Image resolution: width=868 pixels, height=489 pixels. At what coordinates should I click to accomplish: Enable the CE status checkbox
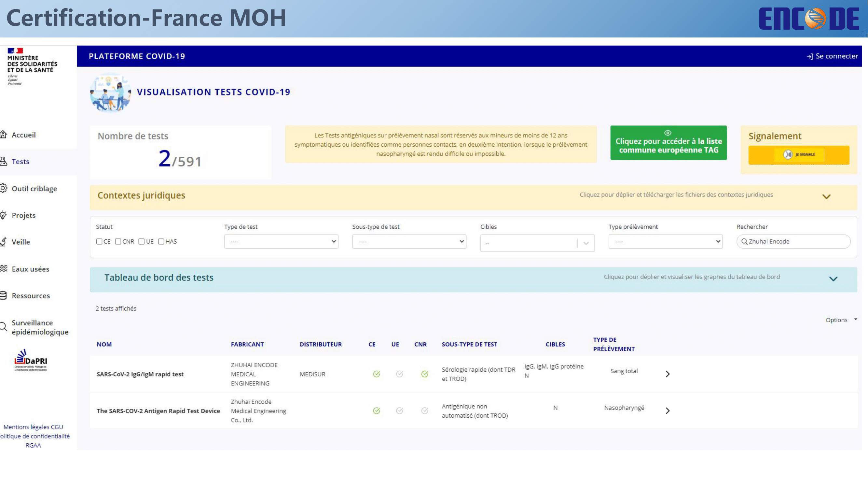tap(99, 241)
